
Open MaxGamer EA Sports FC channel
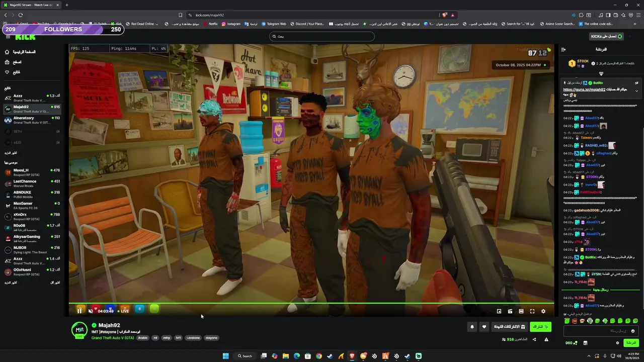pyautogui.click(x=32, y=206)
